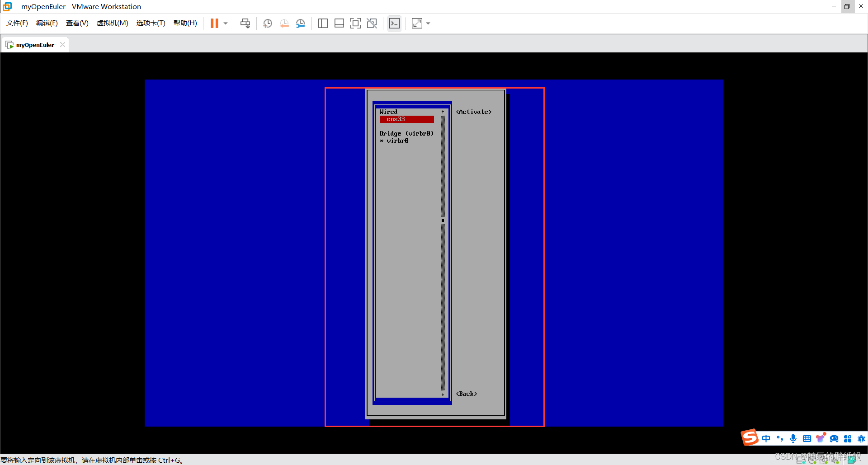Screen dimensions: 868x465
Task: Select the ens33 wired connection
Action: [x=407, y=119]
